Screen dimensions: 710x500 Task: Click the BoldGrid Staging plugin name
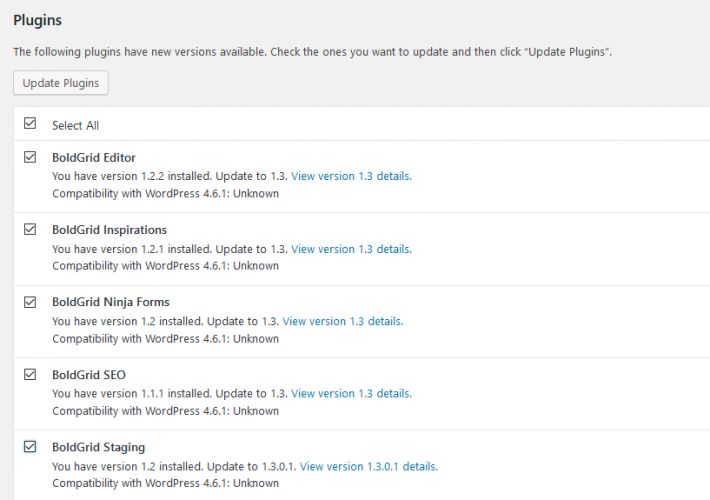point(99,447)
